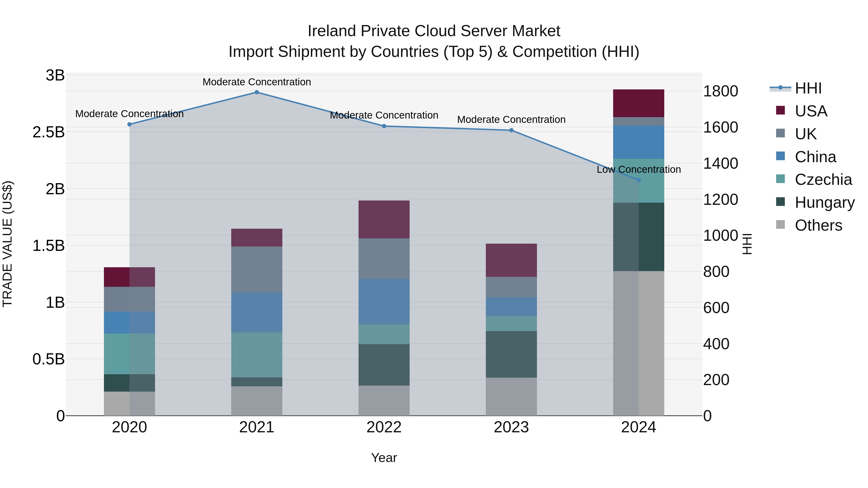Image resolution: width=868 pixels, height=488 pixels.
Task: Click the 'Ireland Private Cloud Server Market' title
Action: (434, 31)
